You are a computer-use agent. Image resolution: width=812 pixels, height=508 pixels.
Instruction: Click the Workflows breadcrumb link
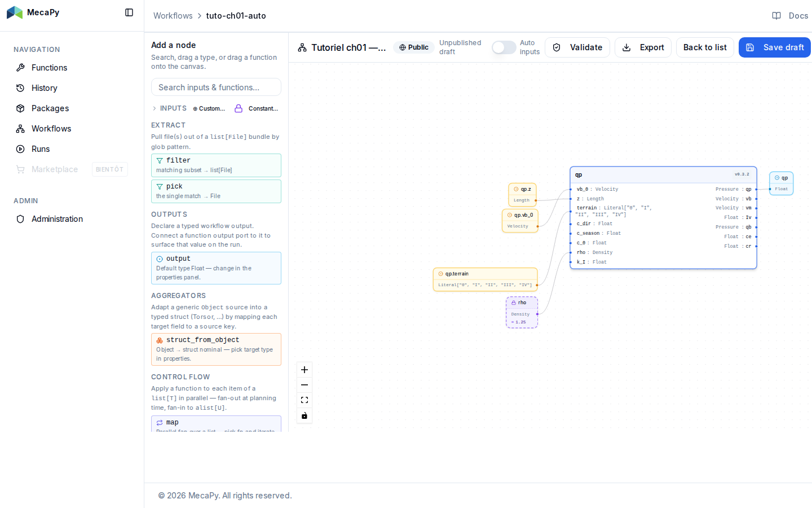pyautogui.click(x=173, y=16)
